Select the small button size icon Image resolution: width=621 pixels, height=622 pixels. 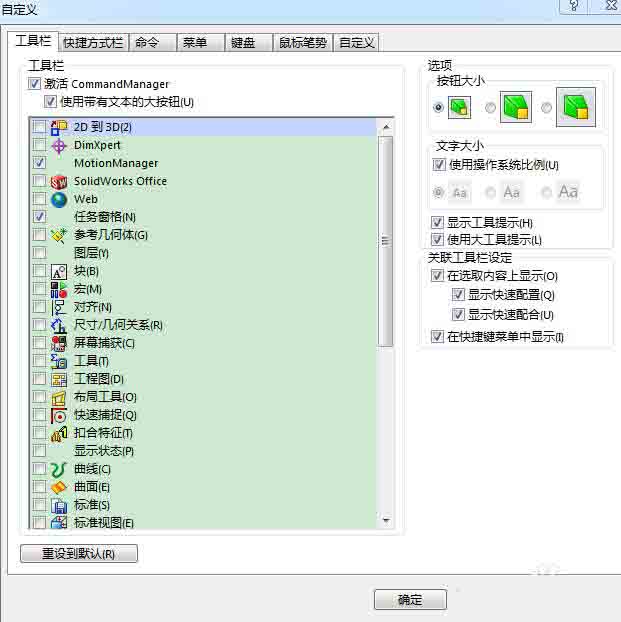point(460,107)
